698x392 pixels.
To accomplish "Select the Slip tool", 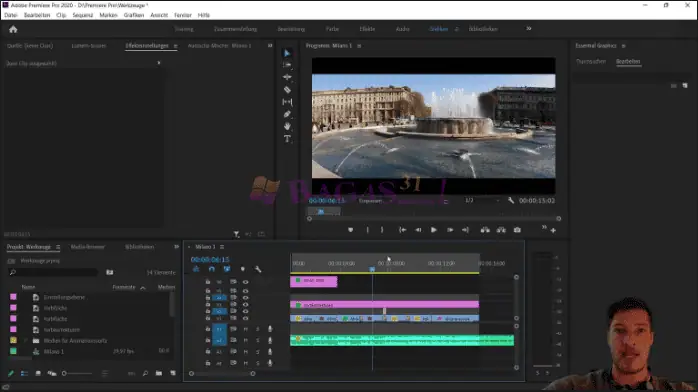I will coord(287,102).
